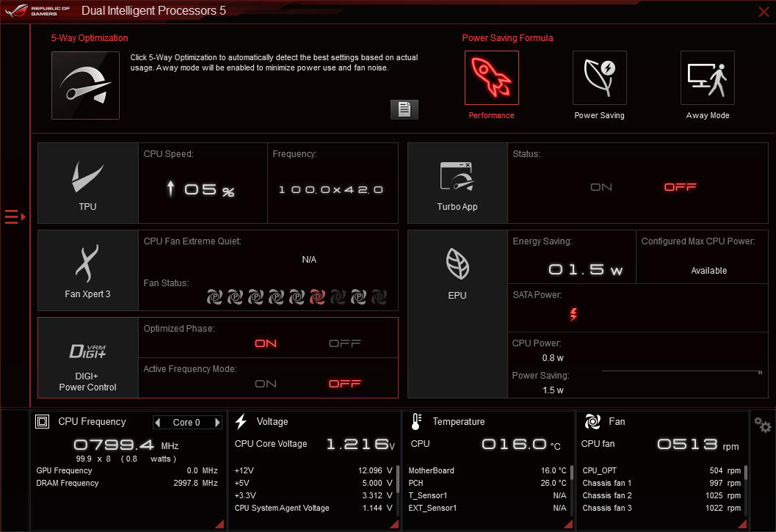Click the Fan monitor icon
This screenshot has height=532, width=776.
point(592,422)
